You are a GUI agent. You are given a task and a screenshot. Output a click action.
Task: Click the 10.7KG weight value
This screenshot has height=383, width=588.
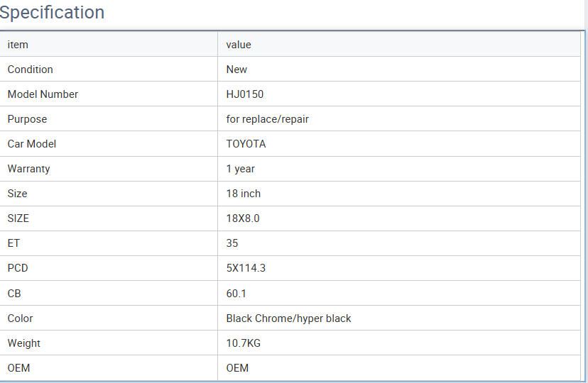pos(243,343)
